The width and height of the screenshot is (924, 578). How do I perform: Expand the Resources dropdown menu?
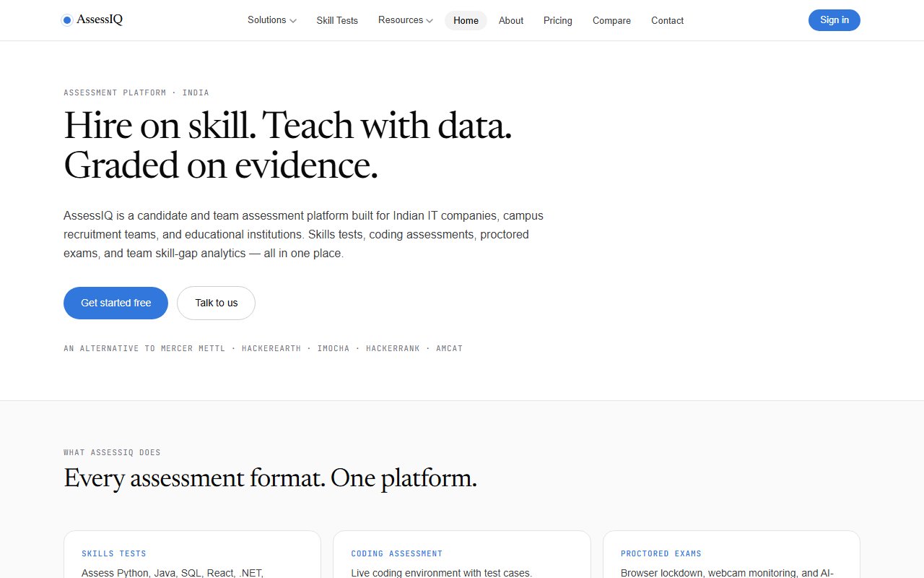point(406,20)
